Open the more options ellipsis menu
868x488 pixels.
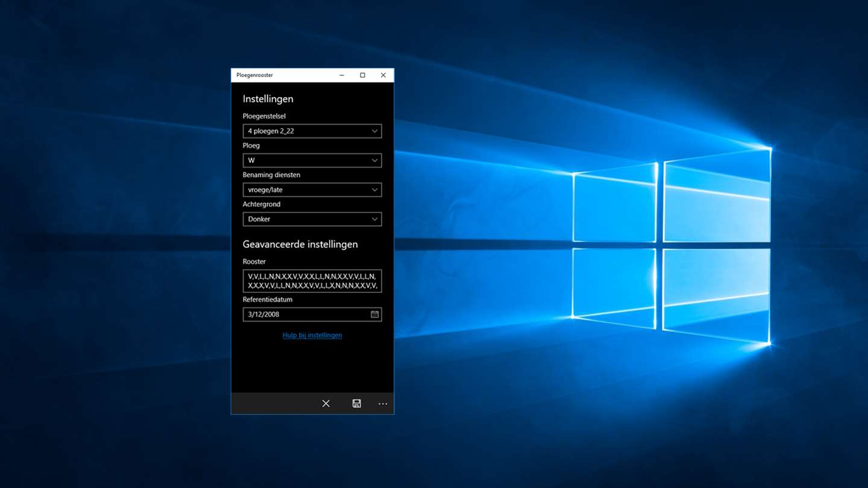pos(383,404)
